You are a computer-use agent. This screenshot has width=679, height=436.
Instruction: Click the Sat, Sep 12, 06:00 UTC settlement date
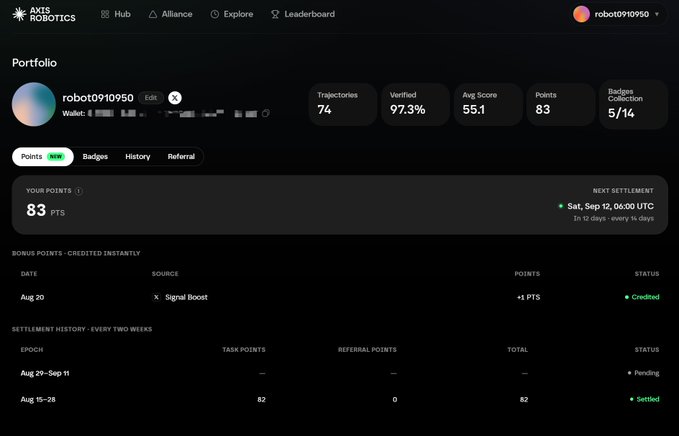coord(611,206)
